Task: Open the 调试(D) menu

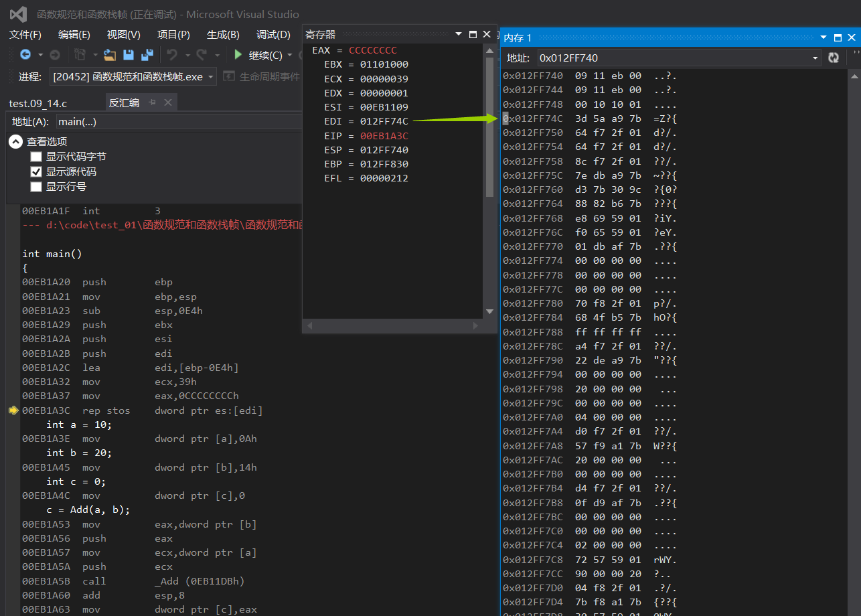Action: pos(273,35)
